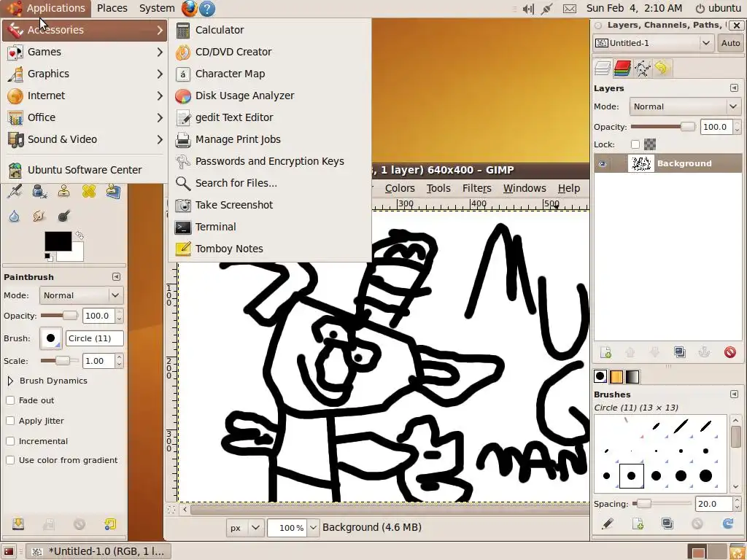Select the Dodge/Burn tool
Viewport: 747px width, 560px height.
pyautogui.click(x=64, y=216)
